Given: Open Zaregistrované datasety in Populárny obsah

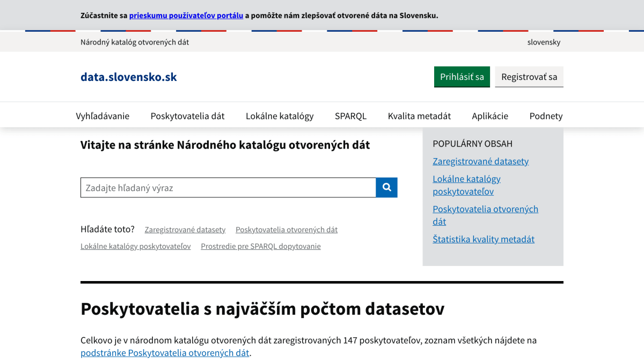Looking at the screenshot, I should click(x=480, y=161).
